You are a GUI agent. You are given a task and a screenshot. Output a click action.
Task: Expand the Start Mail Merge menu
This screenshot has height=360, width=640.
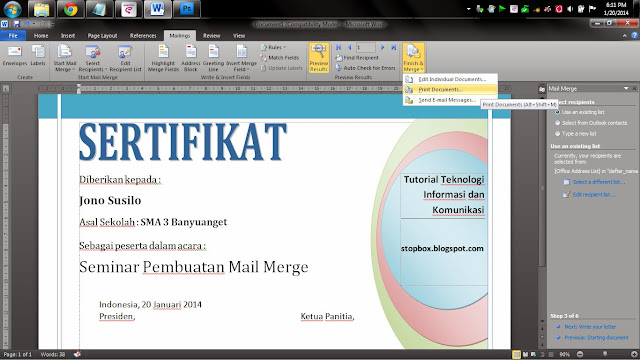coord(64,58)
